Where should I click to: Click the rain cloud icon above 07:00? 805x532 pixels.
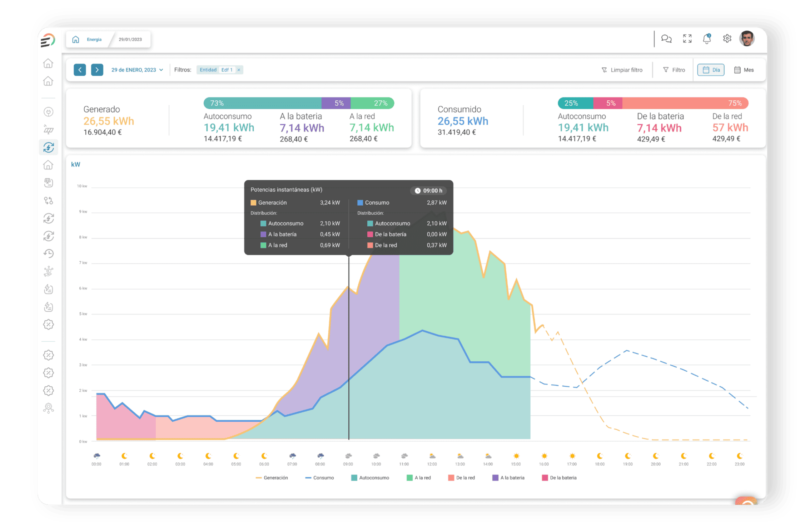pyautogui.click(x=292, y=456)
